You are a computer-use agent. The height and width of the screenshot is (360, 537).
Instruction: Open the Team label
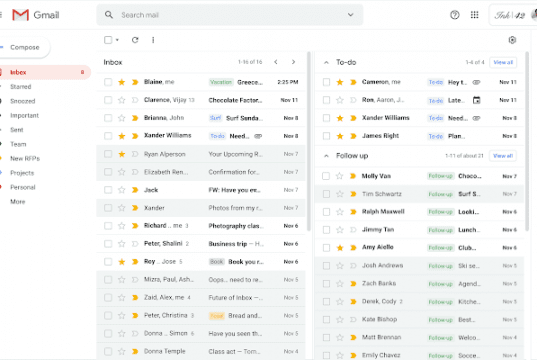point(18,144)
